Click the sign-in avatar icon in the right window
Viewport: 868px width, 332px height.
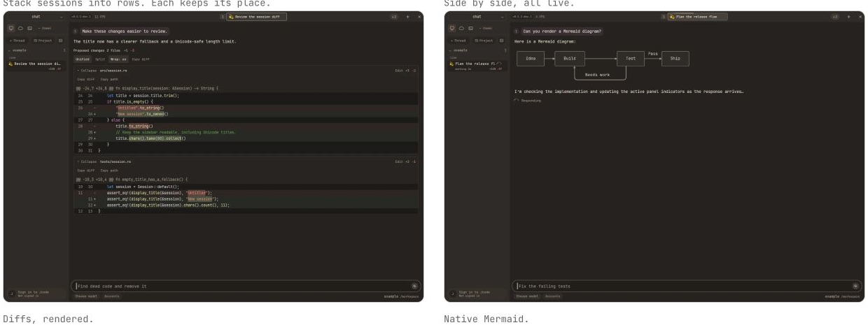[453, 294]
